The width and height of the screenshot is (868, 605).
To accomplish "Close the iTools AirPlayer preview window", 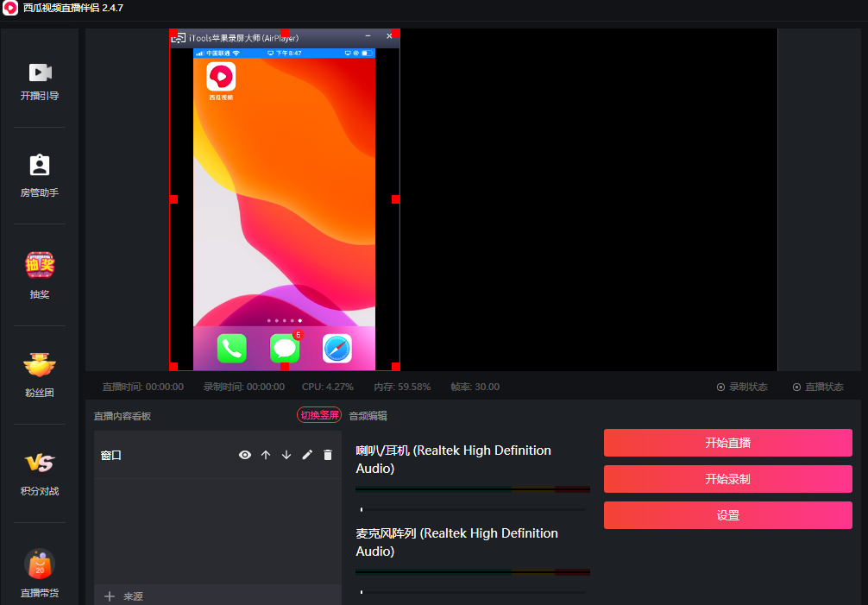I will 389,36.
